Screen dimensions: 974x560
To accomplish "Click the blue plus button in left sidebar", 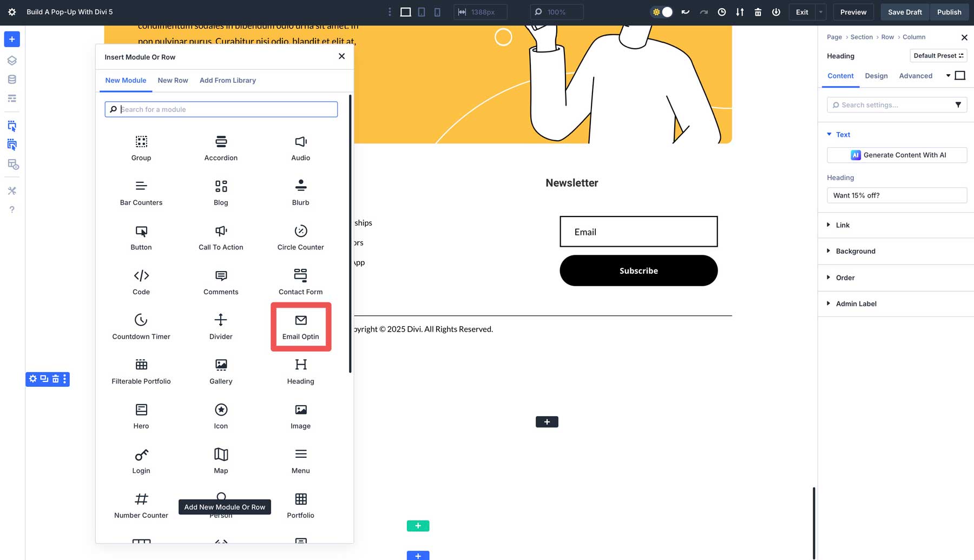I will (11, 39).
